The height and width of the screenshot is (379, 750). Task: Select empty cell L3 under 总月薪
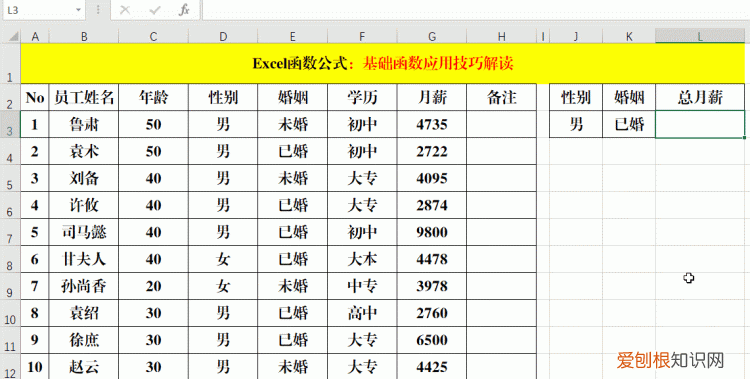tap(700, 124)
